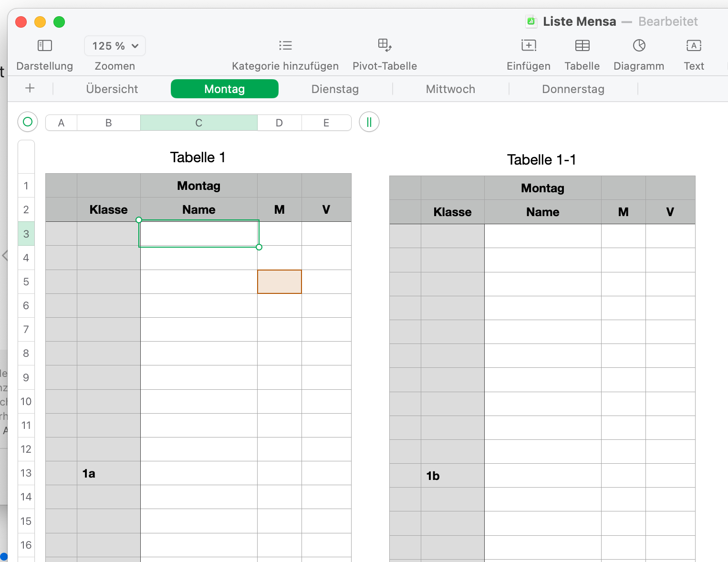Viewport: 728px width, 562px height.
Task: Select column C header
Action: (x=199, y=123)
